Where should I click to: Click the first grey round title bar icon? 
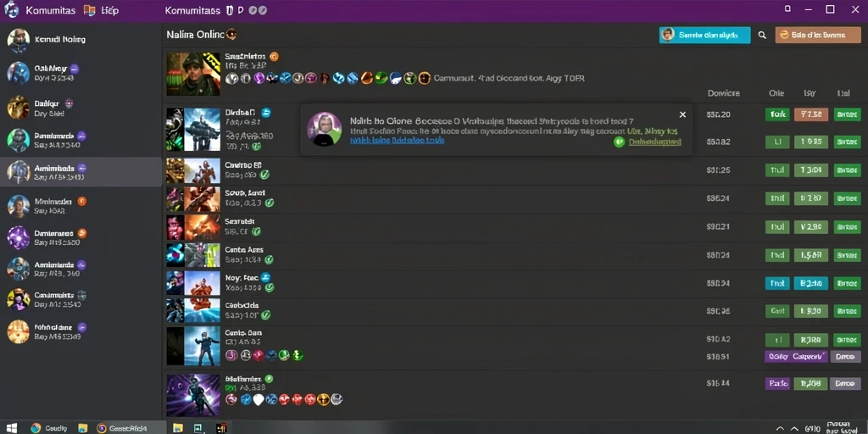click(x=253, y=10)
